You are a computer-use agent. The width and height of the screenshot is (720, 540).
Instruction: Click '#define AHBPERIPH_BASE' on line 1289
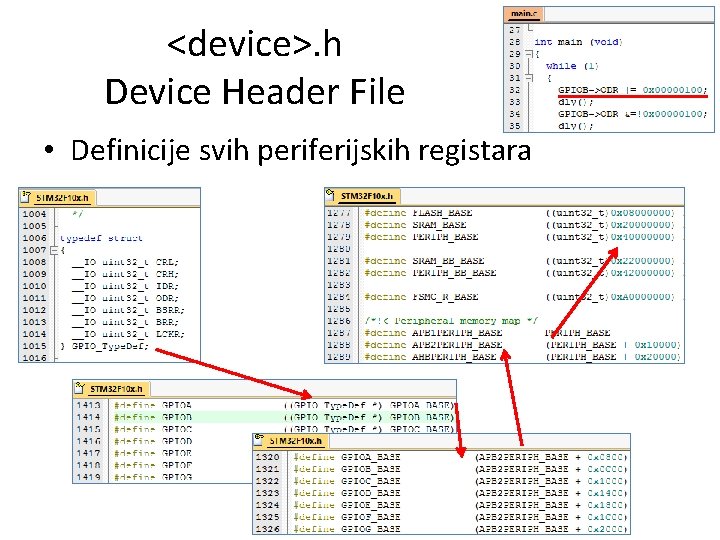point(430,356)
